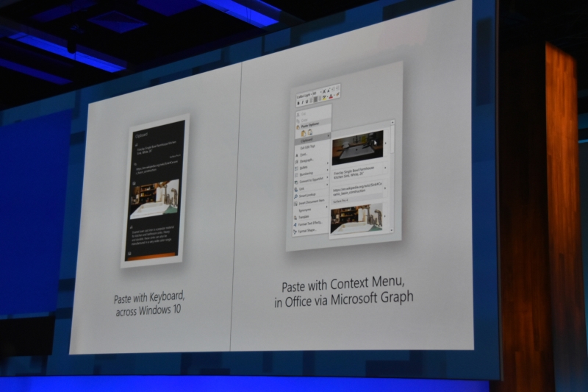Apply Italic in the mini toolbar
The width and height of the screenshot is (588, 392).
303,102
